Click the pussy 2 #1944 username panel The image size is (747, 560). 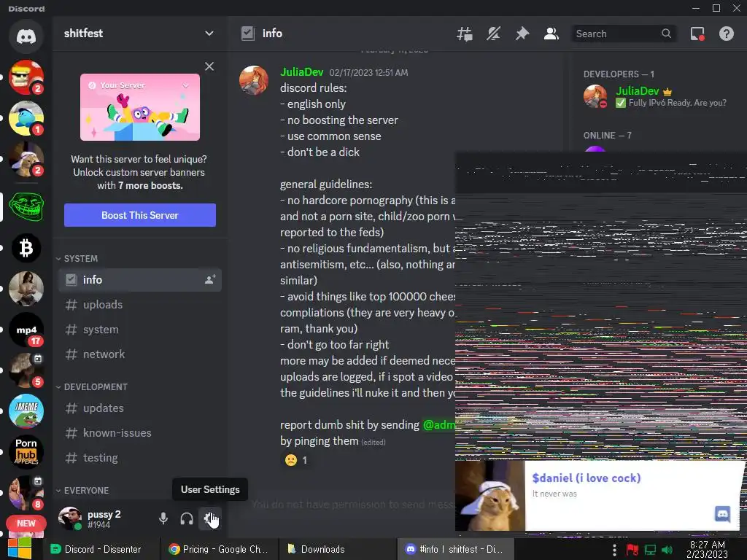point(104,518)
